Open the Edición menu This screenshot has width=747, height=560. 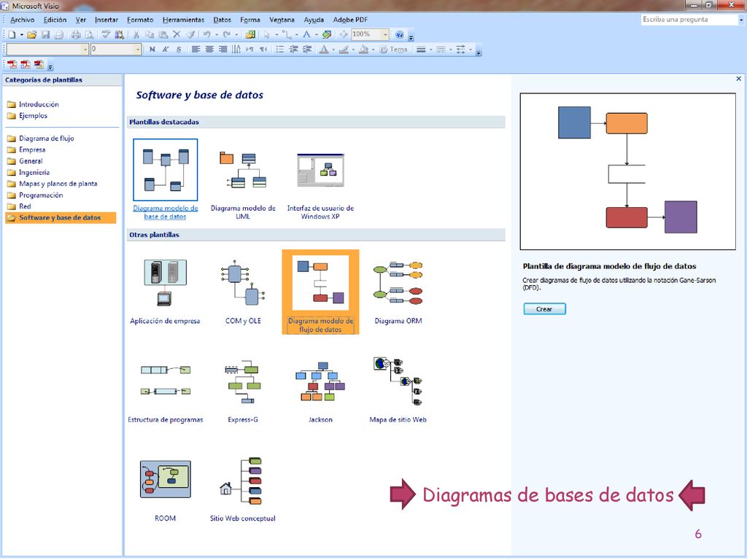pyautogui.click(x=55, y=20)
